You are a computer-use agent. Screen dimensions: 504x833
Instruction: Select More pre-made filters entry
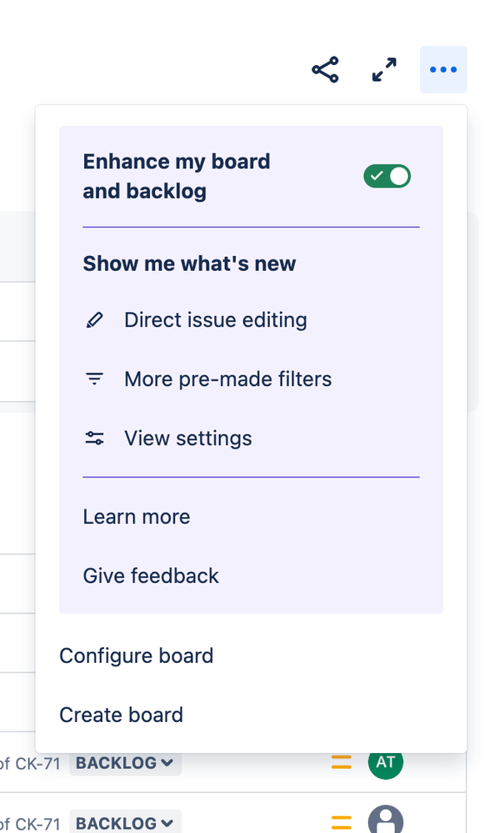pyautogui.click(x=227, y=379)
